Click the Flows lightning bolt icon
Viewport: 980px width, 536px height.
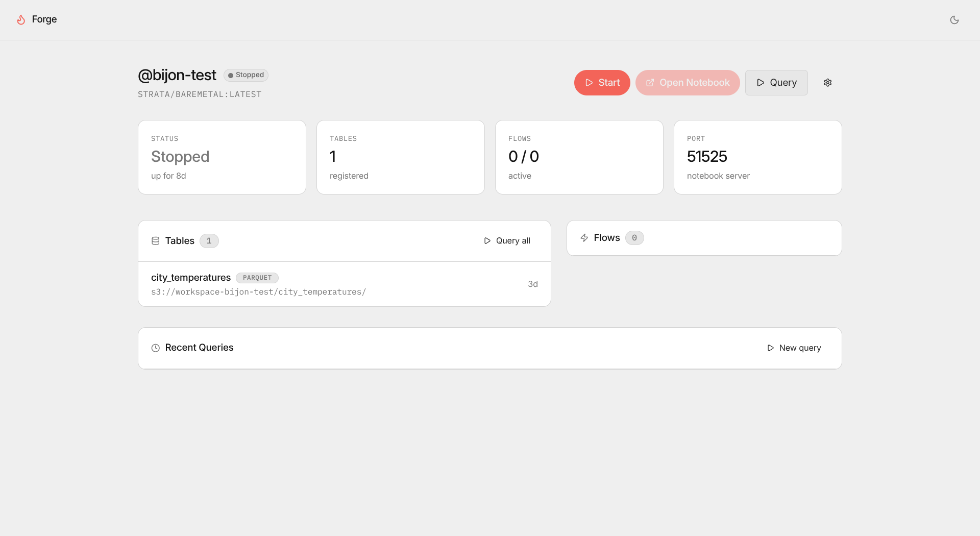[x=584, y=238]
